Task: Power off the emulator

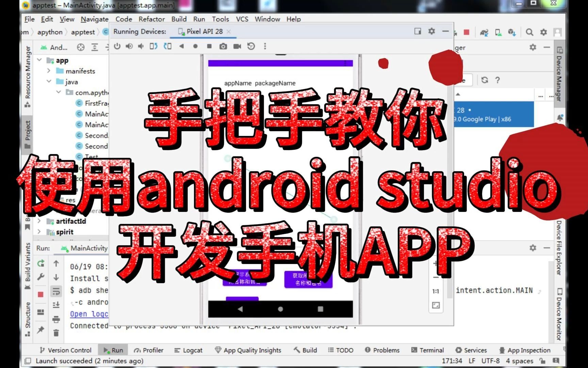Action: 117,46
